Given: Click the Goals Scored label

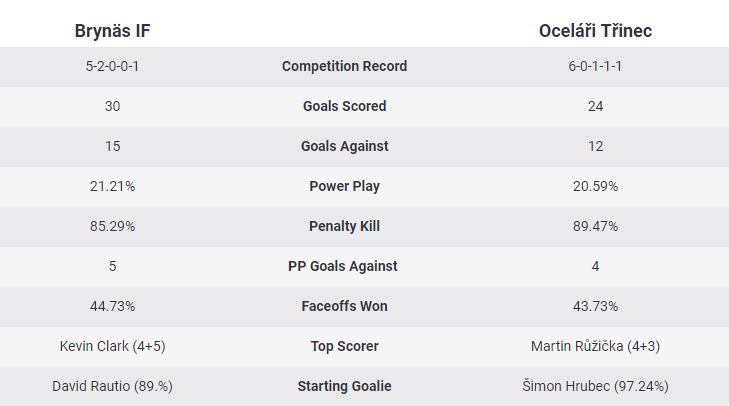Looking at the screenshot, I should coord(344,106).
